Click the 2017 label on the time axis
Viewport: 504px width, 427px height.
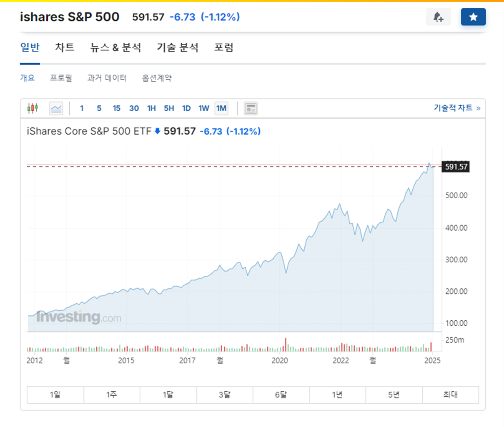(187, 361)
